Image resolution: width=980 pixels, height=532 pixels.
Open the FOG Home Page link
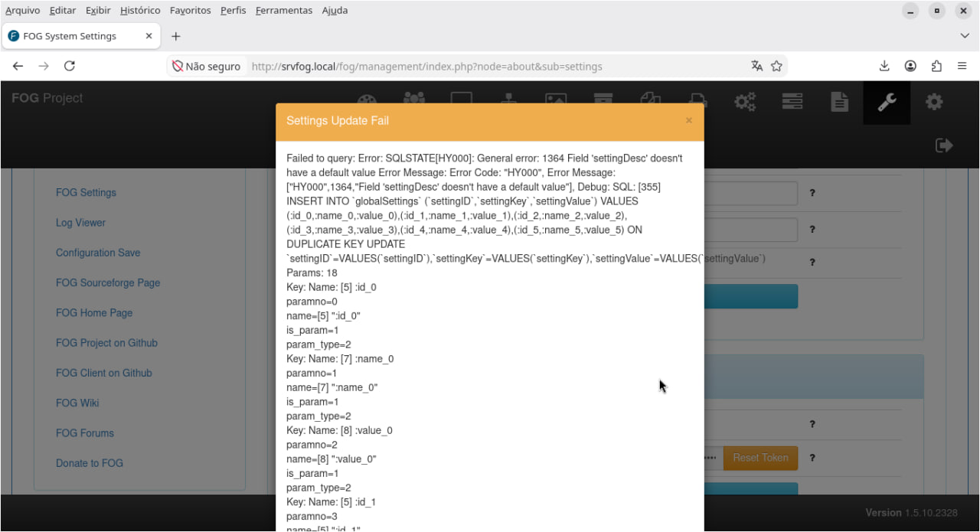pos(94,312)
